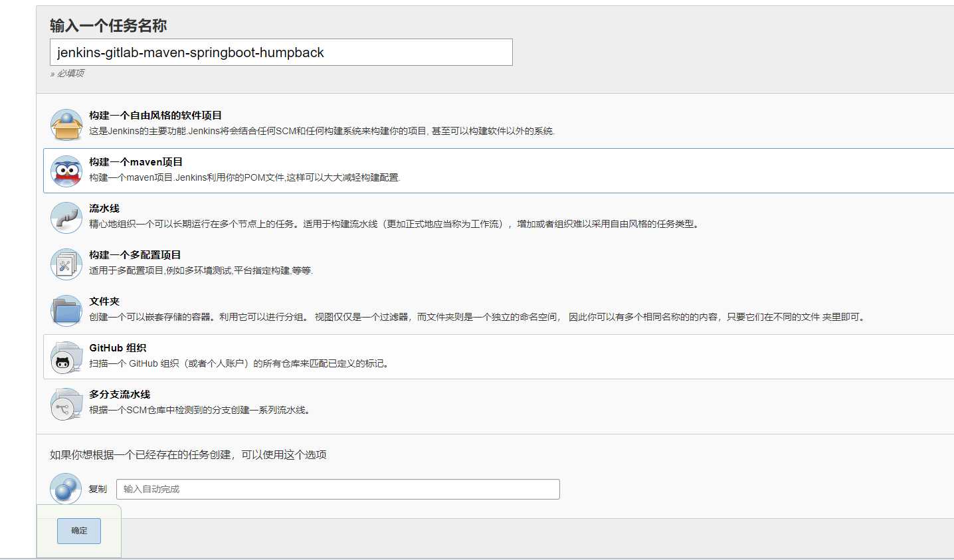The image size is (954, 560).
Task: Click the pipeline description text
Action: (395, 224)
